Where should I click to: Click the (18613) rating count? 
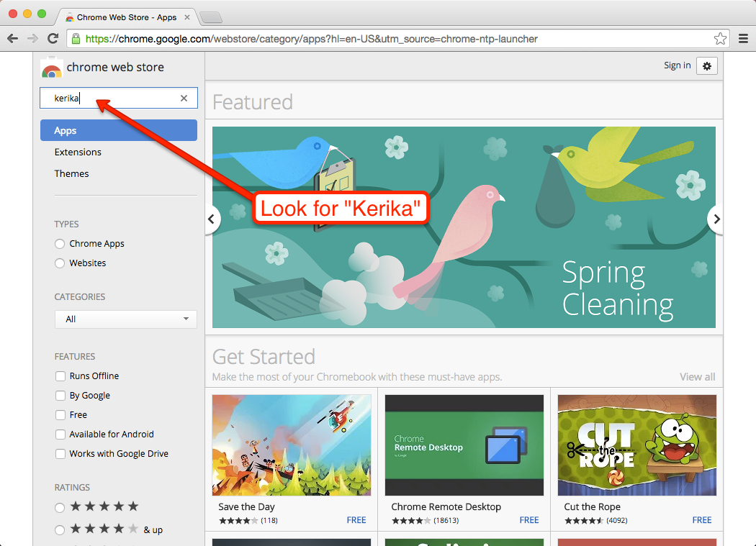[x=446, y=520]
